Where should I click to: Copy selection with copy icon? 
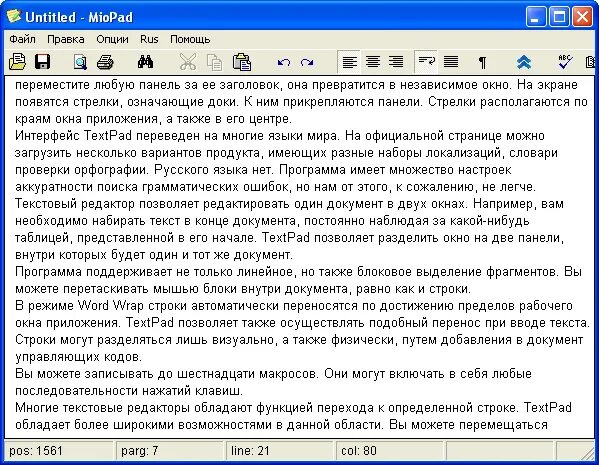214,62
